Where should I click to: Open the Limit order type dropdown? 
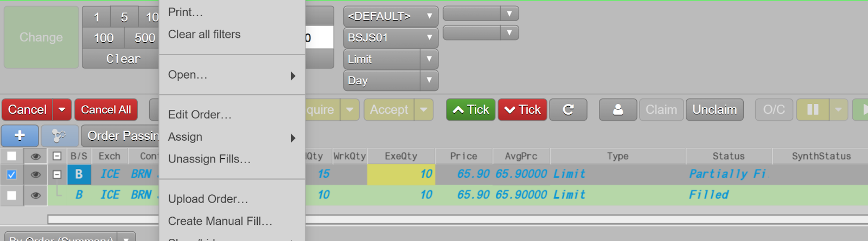click(x=390, y=59)
